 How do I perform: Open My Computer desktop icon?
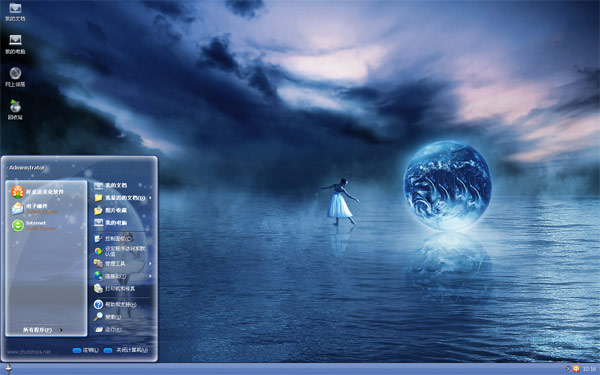coord(15,44)
